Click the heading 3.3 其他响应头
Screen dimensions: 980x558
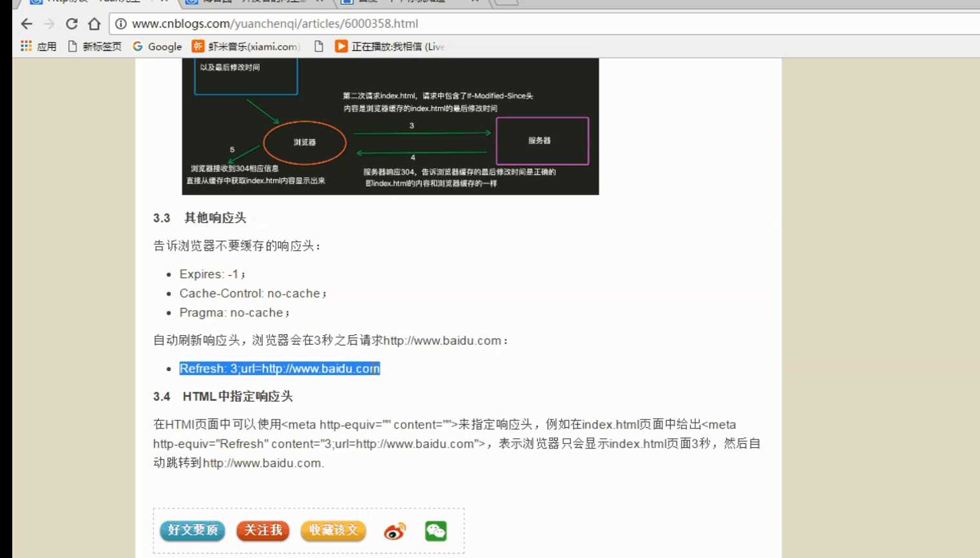tap(200, 218)
